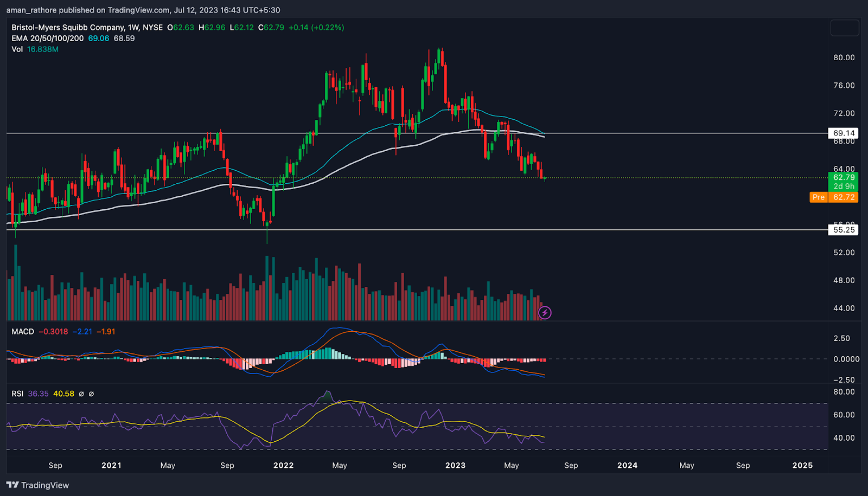The width and height of the screenshot is (868, 496).
Task: Click the 2.50 label on MACD scale
Action: [842, 338]
